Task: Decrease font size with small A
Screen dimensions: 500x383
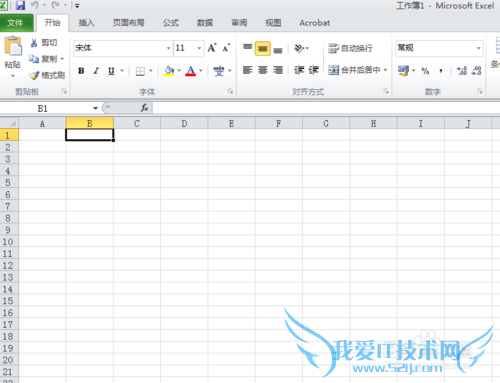Action: [227, 48]
